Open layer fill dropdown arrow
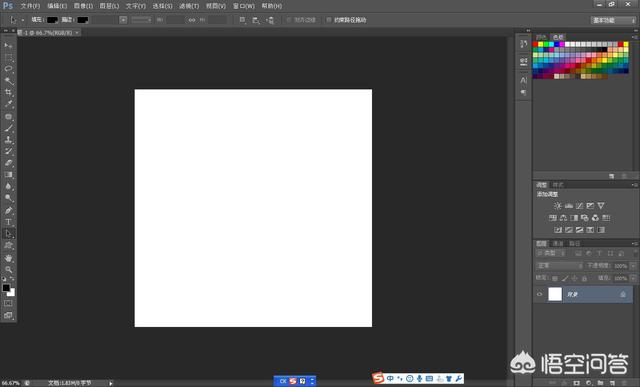 633,278
